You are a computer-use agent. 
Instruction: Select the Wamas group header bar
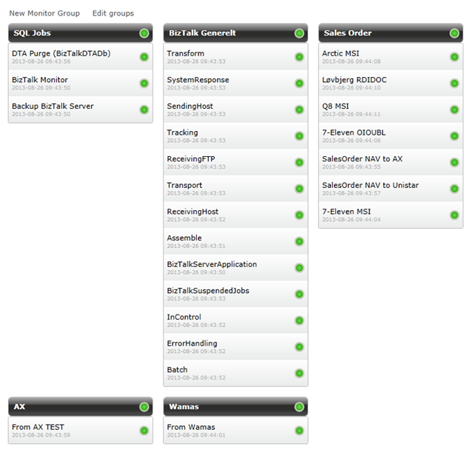click(x=222, y=407)
